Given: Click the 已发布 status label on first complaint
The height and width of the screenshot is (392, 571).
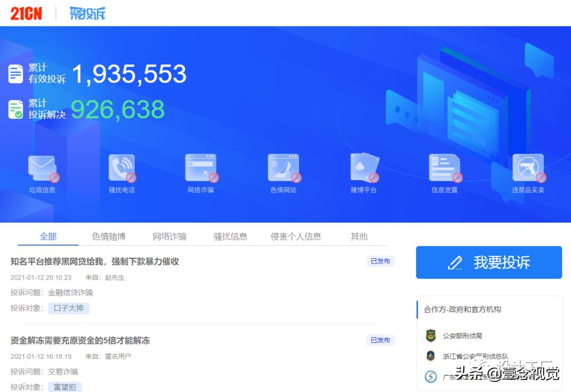Looking at the screenshot, I should click(380, 261).
